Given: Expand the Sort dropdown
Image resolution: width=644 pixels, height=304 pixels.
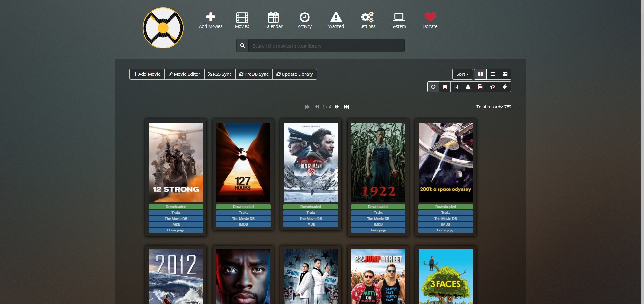Looking at the screenshot, I should [x=462, y=74].
